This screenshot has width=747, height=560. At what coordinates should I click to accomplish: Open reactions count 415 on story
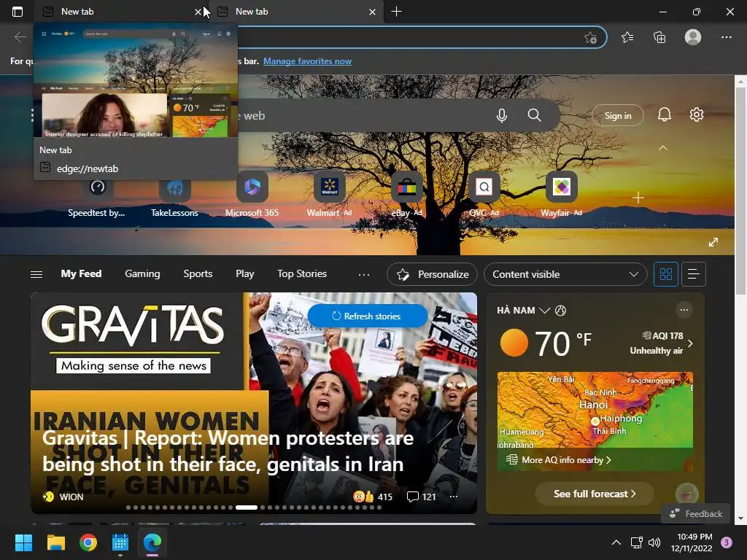click(373, 497)
